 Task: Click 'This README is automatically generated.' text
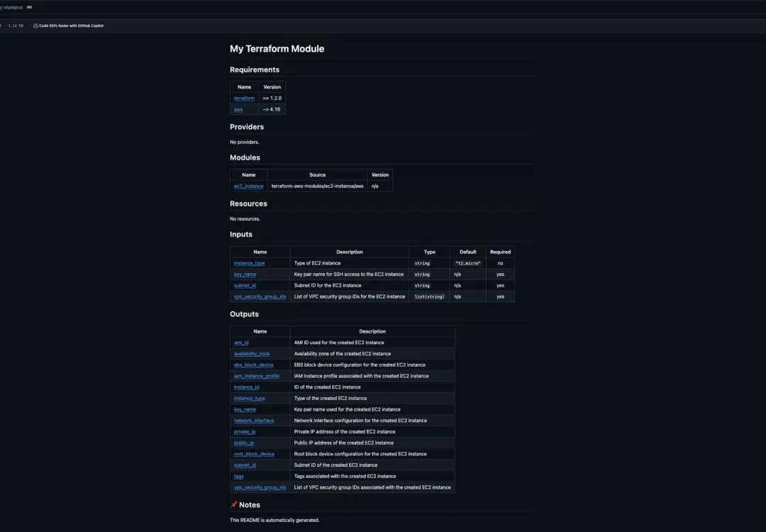pyautogui.click(x=274, y=520)
